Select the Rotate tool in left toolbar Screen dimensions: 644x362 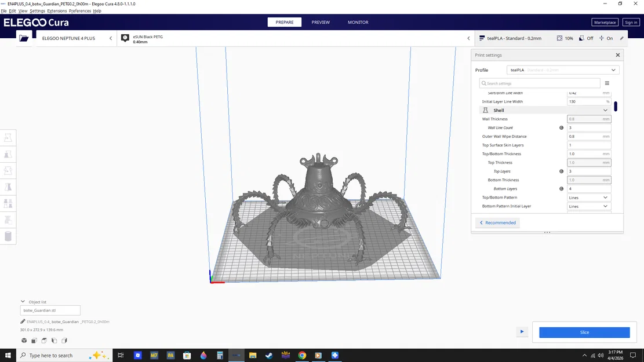point(8,171)
